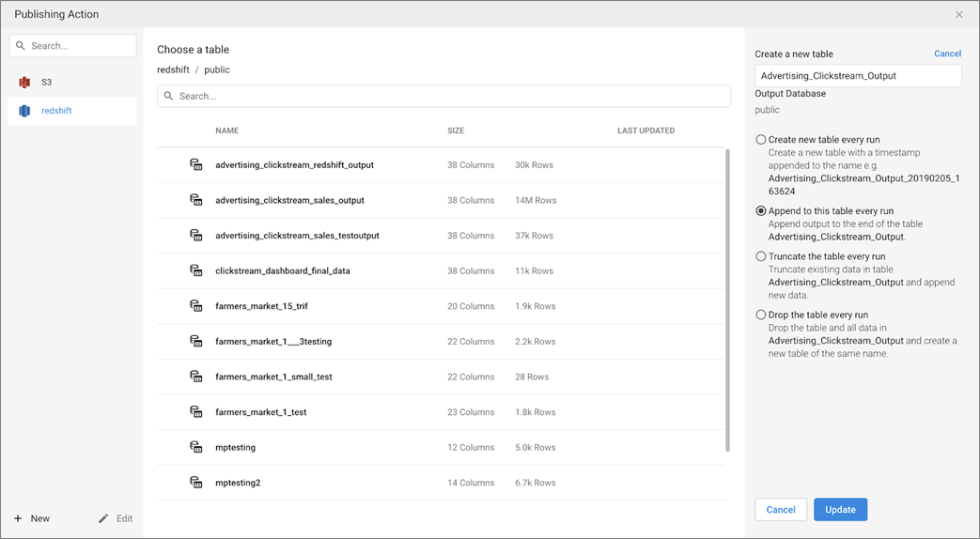Click the Cancel link beside Create a new table
The width and height of the screenshot is (980, 539).
[947, 54]
